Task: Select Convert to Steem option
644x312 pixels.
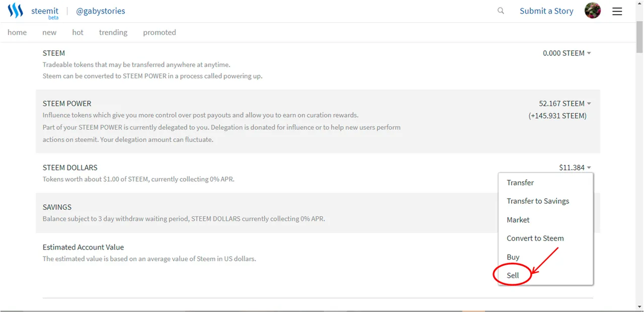Action: coord(535,238)
